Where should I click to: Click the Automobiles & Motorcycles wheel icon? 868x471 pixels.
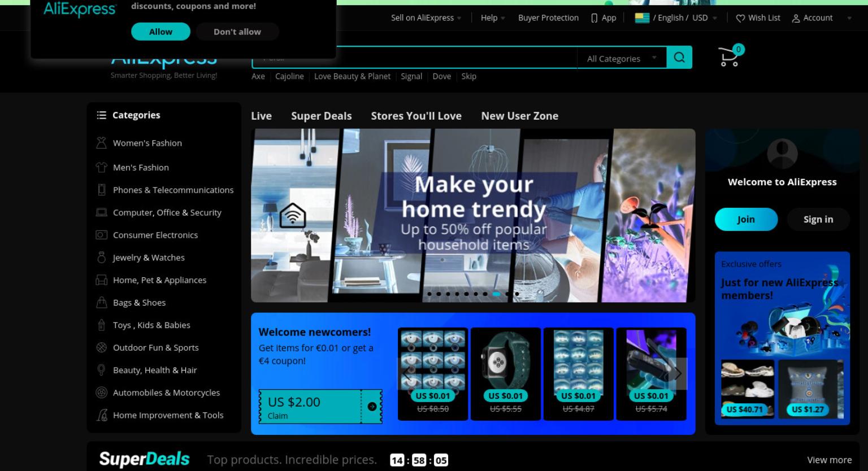[101, 393]
